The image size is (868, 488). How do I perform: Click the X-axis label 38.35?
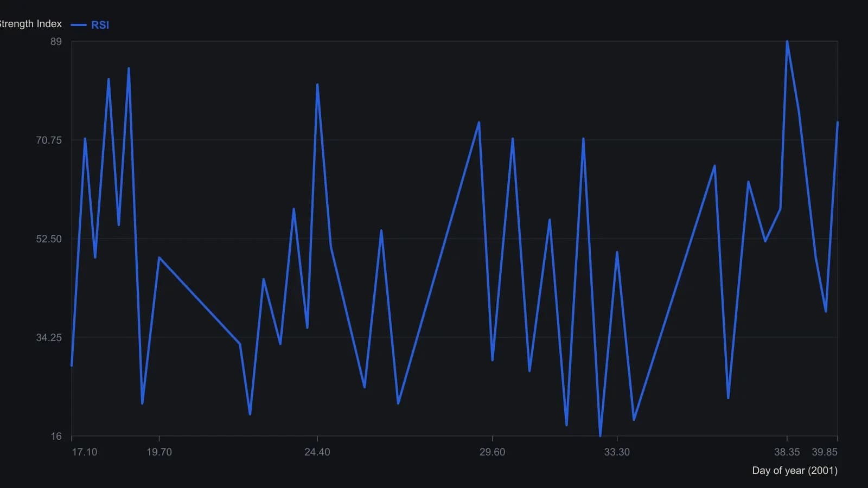787,452
